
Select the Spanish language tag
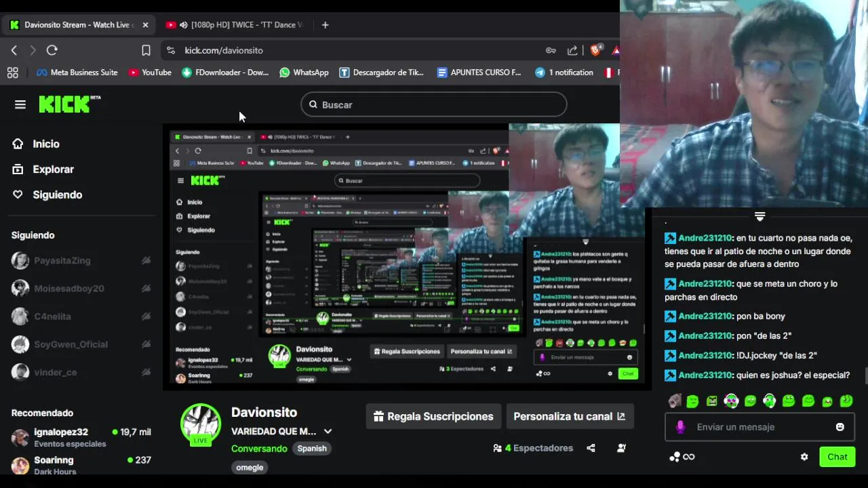312,448
